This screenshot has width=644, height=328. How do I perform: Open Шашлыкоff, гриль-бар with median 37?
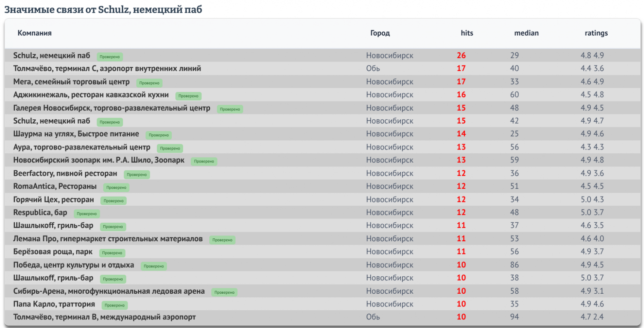(x=53, y=226)
